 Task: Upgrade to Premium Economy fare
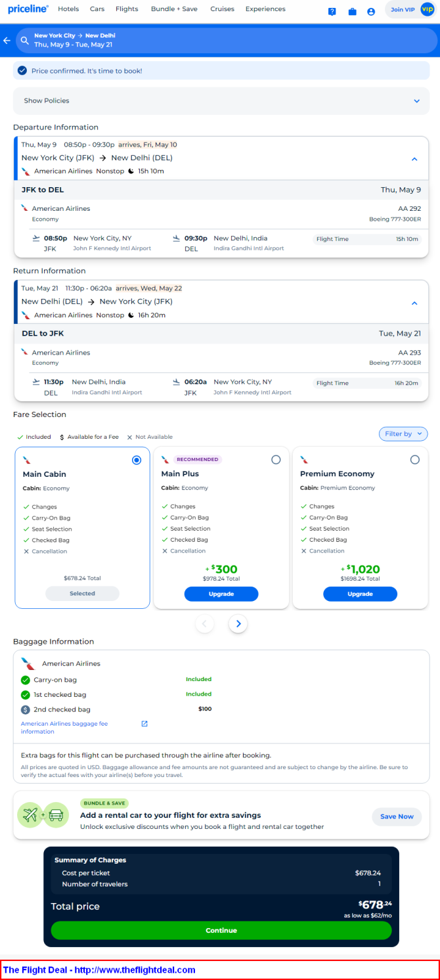tap(360, 594)
